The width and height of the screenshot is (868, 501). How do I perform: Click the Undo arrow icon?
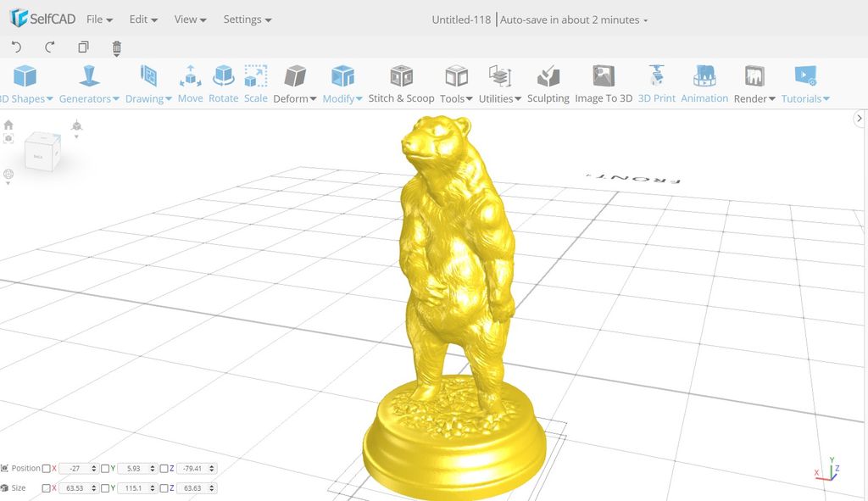15,48
